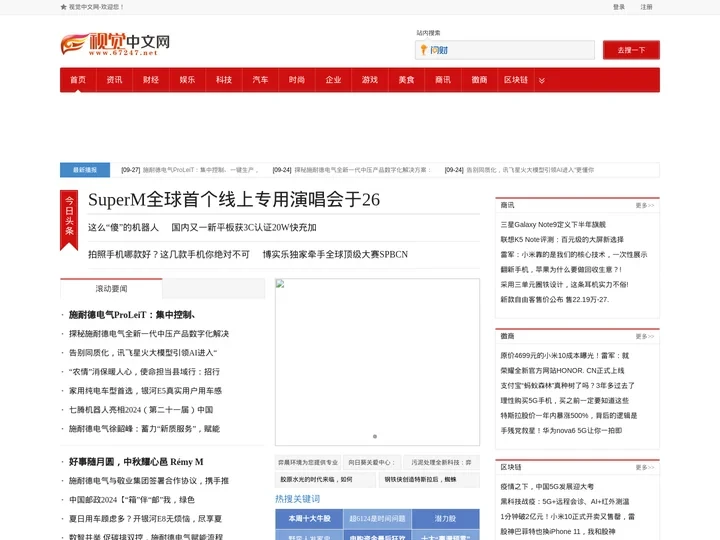Screen dimensions: 720x540
Task: Click the 问财 icon in the search box
Action: tap(434, 50)
